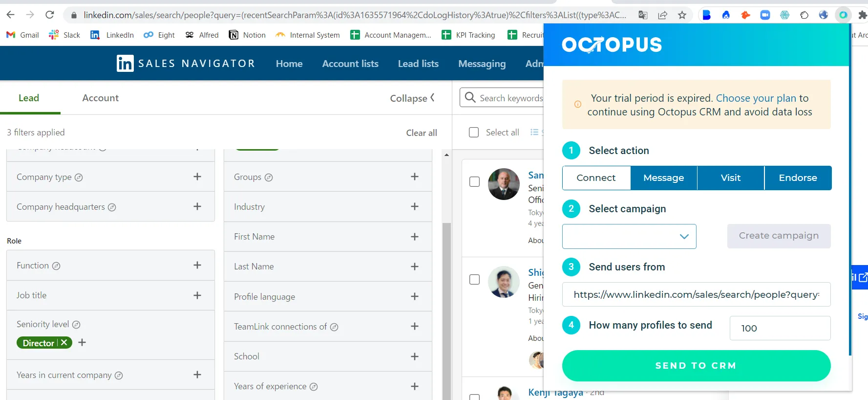Click the Octopus CRM extension icon
868x400 pixels.
(843, 15)
